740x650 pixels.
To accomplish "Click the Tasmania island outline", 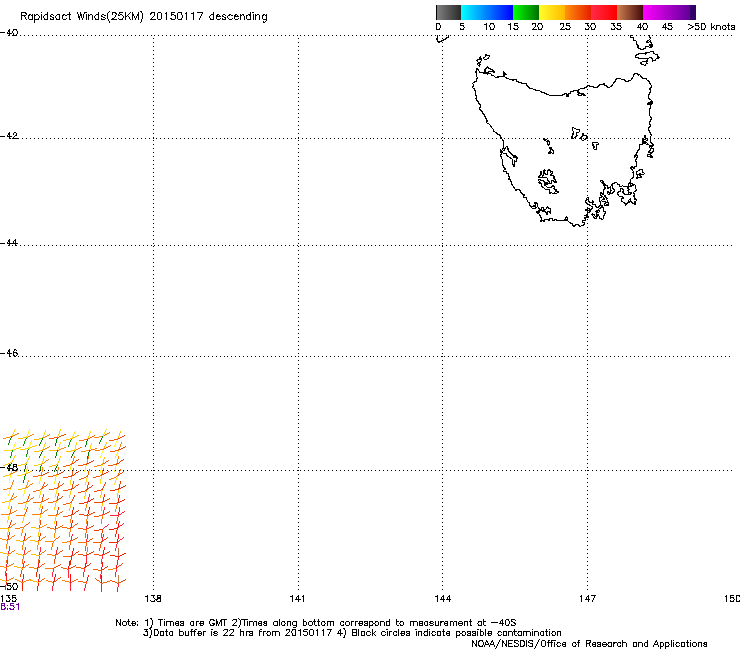I will tap(563, 149).
